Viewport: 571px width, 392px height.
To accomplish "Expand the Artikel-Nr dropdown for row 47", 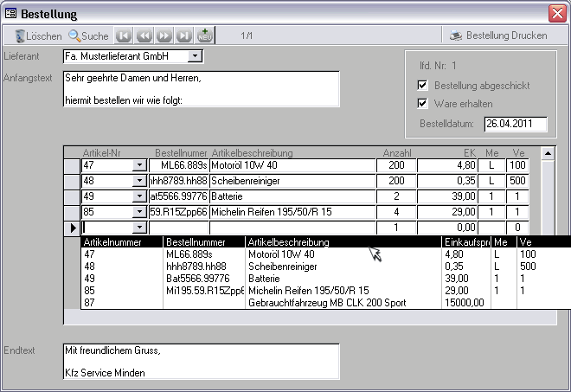I will pyautogui.click(x=139, y=165).
